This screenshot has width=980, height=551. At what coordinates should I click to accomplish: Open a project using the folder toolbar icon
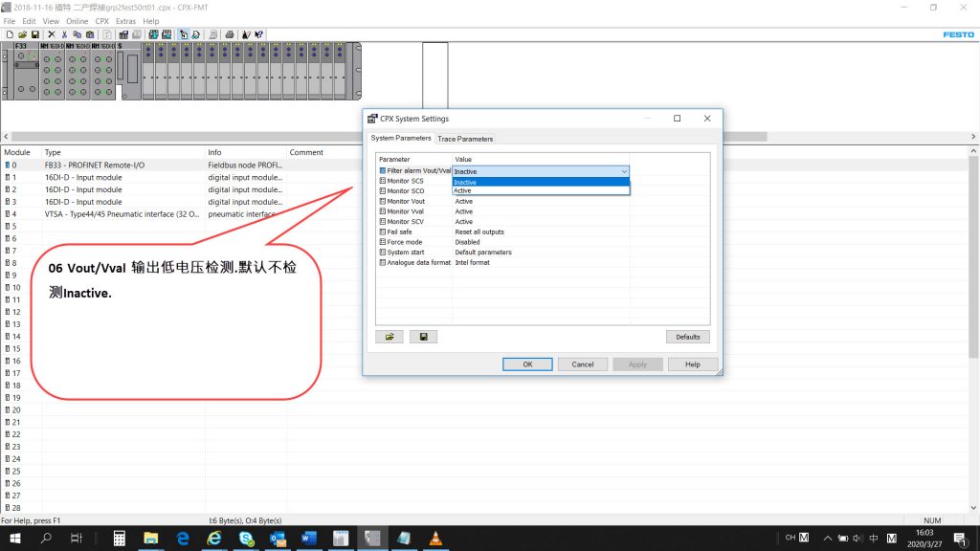point(23,34)
